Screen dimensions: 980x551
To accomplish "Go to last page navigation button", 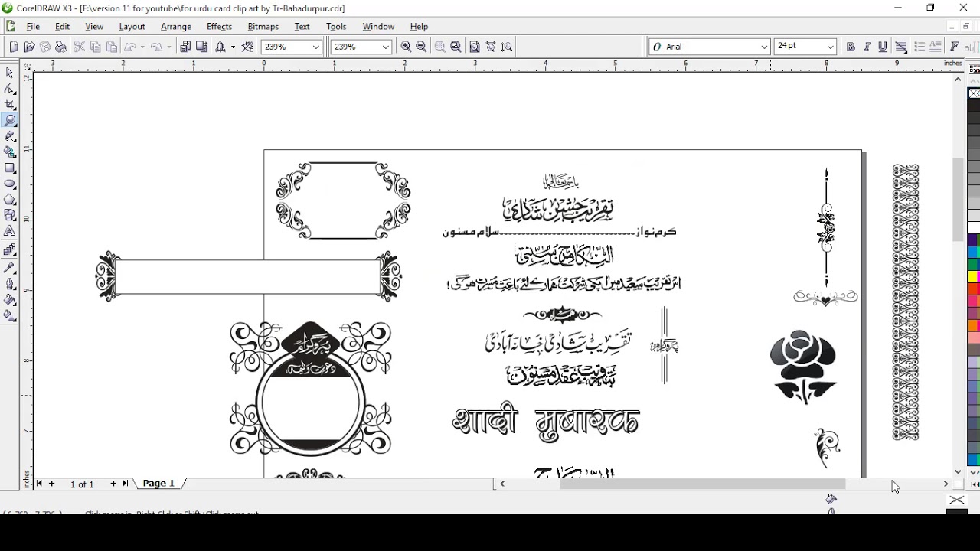I will pyautogui.click(x=126, y=484).
